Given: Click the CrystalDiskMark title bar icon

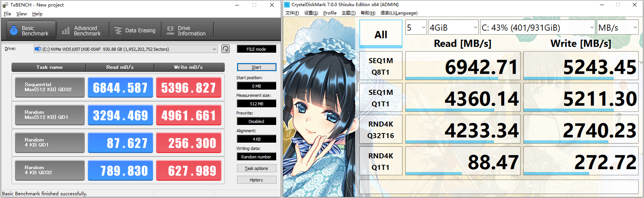Looking at the screenshot, I should coord(287,5).
